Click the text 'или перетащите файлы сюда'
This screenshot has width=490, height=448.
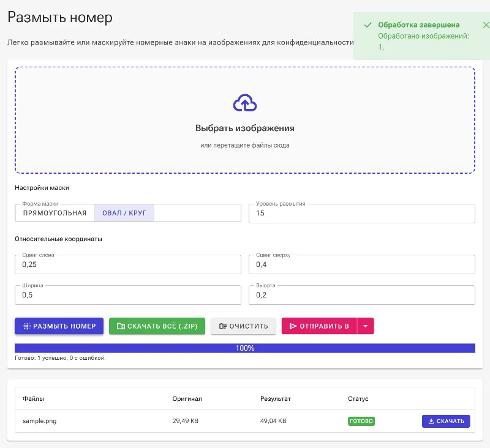pyautogui.click(x=244, y=145)
